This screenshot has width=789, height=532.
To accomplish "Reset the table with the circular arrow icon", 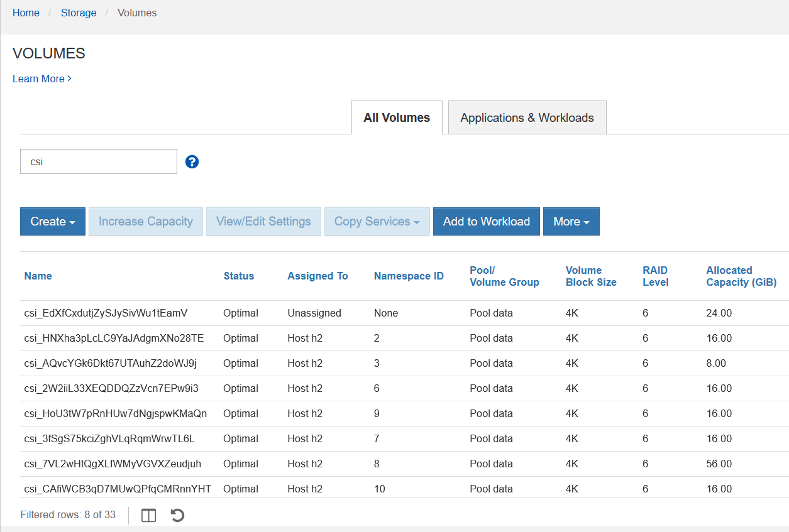I will pyautogui.click(x=177, y=516).
